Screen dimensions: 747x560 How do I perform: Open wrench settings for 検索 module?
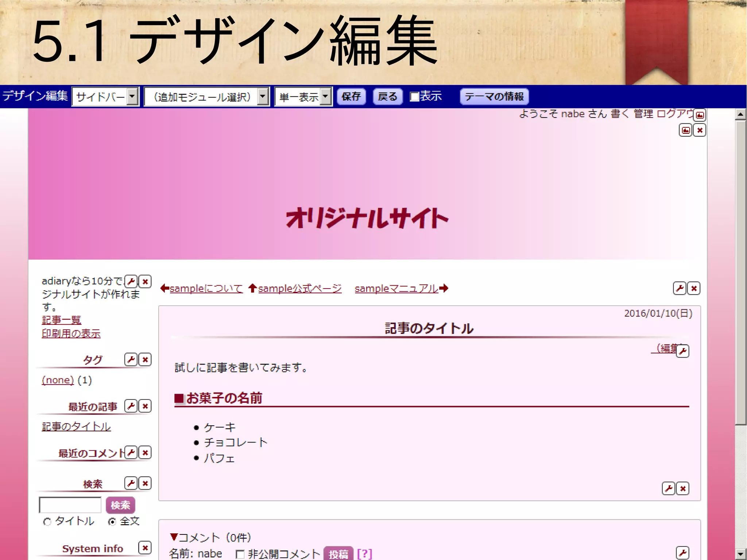[x=131, y=483]
